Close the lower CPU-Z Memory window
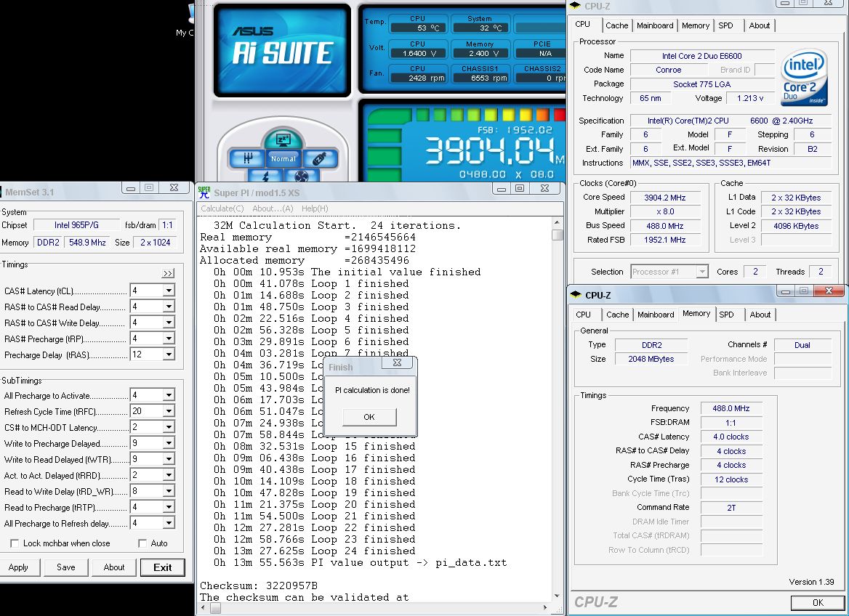This screenshot has height=616, width=849. tap(829, 291)
